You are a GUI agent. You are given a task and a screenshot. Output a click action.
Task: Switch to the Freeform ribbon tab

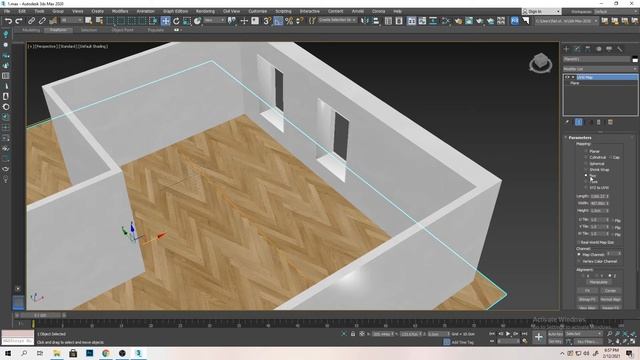58,30
